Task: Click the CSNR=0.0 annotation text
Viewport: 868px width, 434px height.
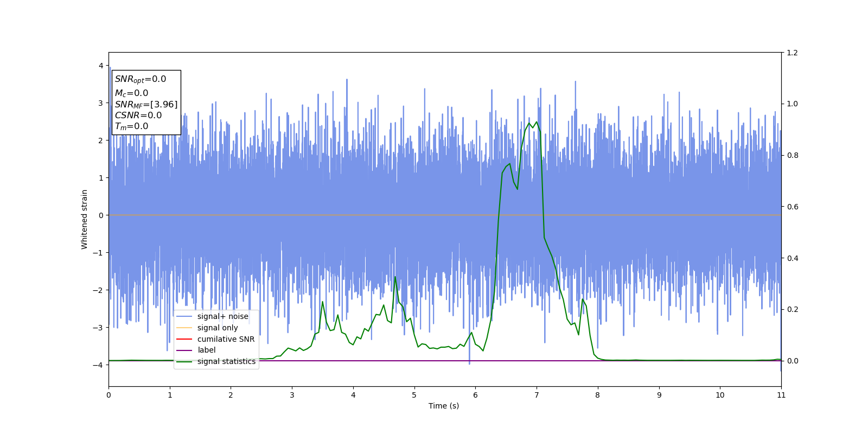Action: (x=138, y=115)
